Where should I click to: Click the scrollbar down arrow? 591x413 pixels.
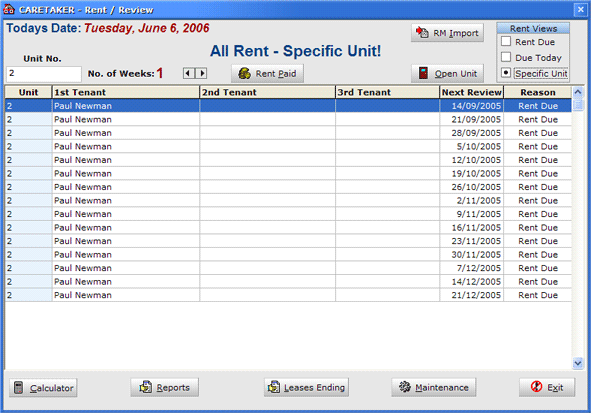(577, 363)
